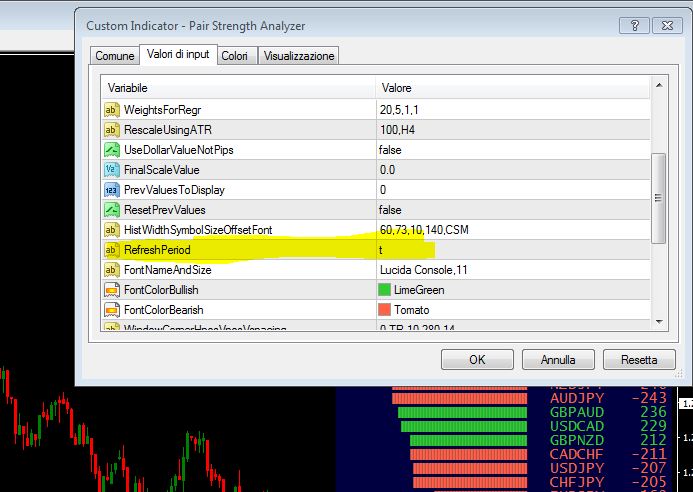This screenshot has width=693, height=492.
Task: Click USDJPY label in strength panel
Action: pyautogui.click(x=577, y=468)
